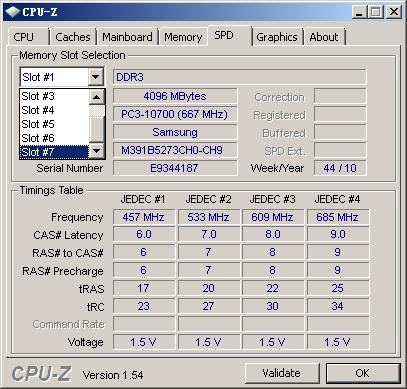Click the JEDEC #4 frequency 685 MHz
The width and height of the screenshot is (407, 389).
338,217
